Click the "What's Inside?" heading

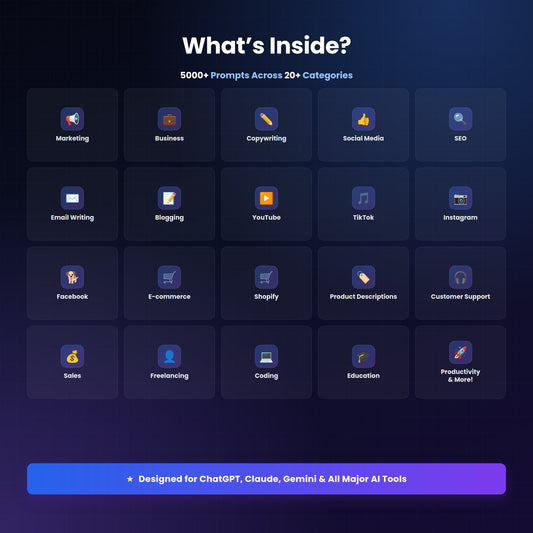pyautogui.click(x=266, y=45)
